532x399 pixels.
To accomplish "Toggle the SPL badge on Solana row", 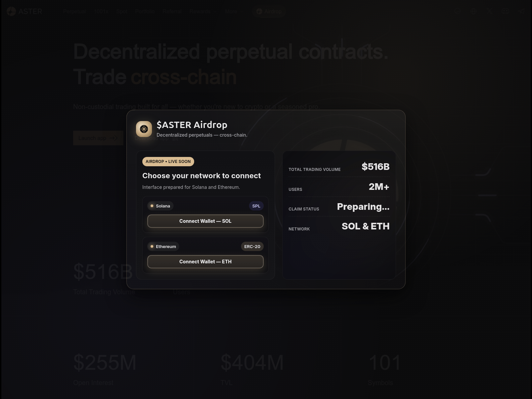I will pos(256,206).
